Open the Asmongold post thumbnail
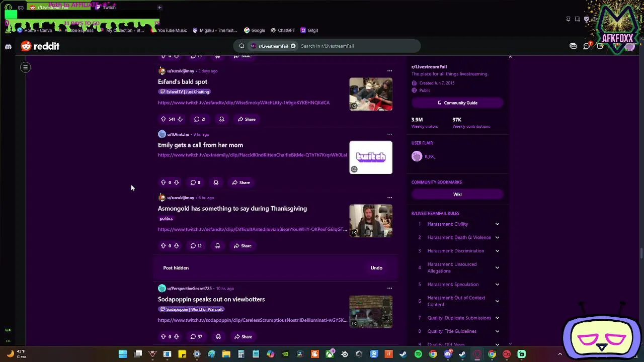 [371, 221]
